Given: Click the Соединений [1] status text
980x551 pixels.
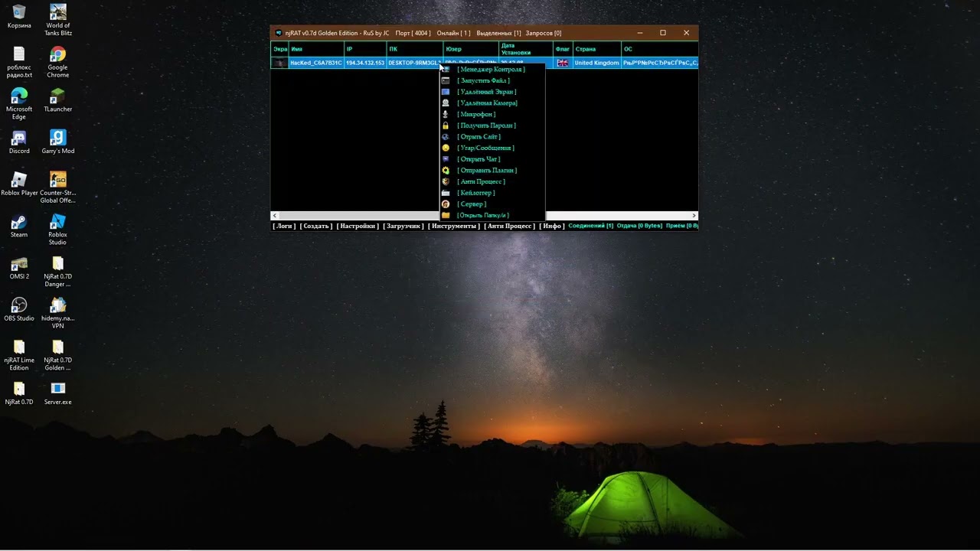Looking at the screenshot, I should pos(590,226).
